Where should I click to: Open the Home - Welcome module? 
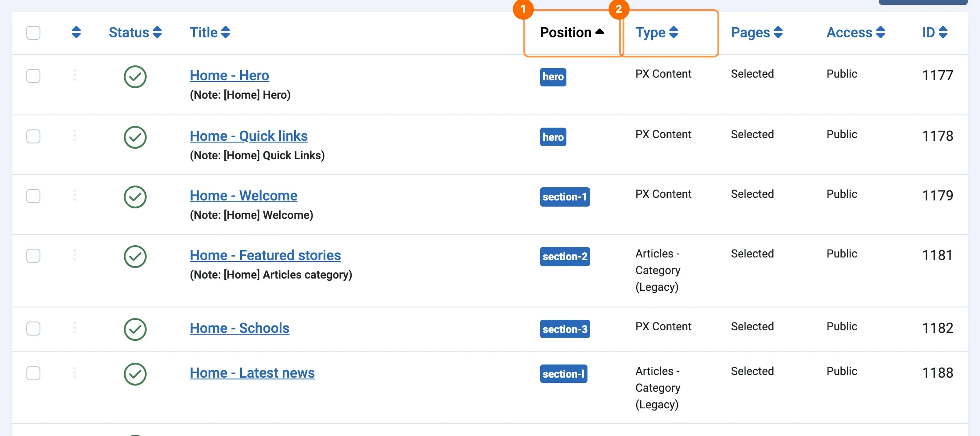[243, 196]
